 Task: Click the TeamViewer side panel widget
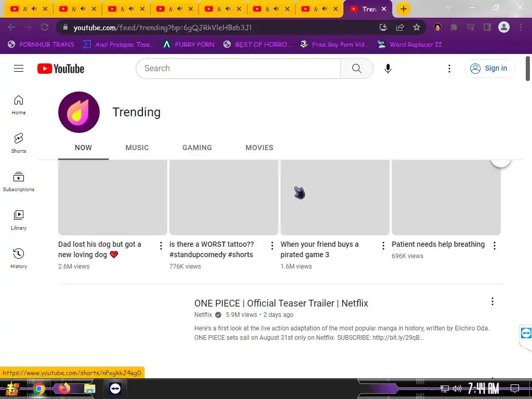point(526,333)
